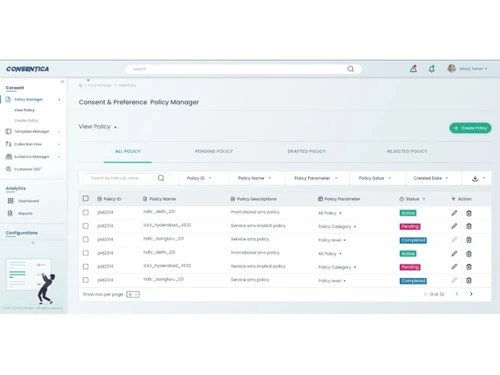
Task: Check the box for first icici_hyderabad_4532 row
Action: tap(86, 226)
